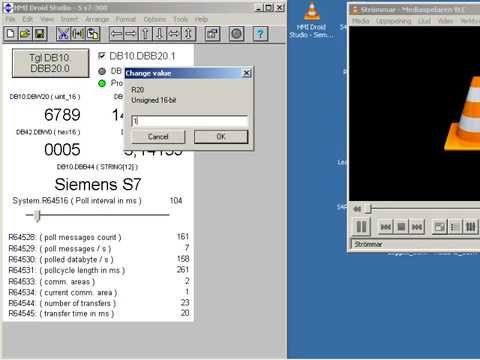Open the Edit menu in HMI Droid Studio
Viewport: 480px width, 360px height.
28,19
